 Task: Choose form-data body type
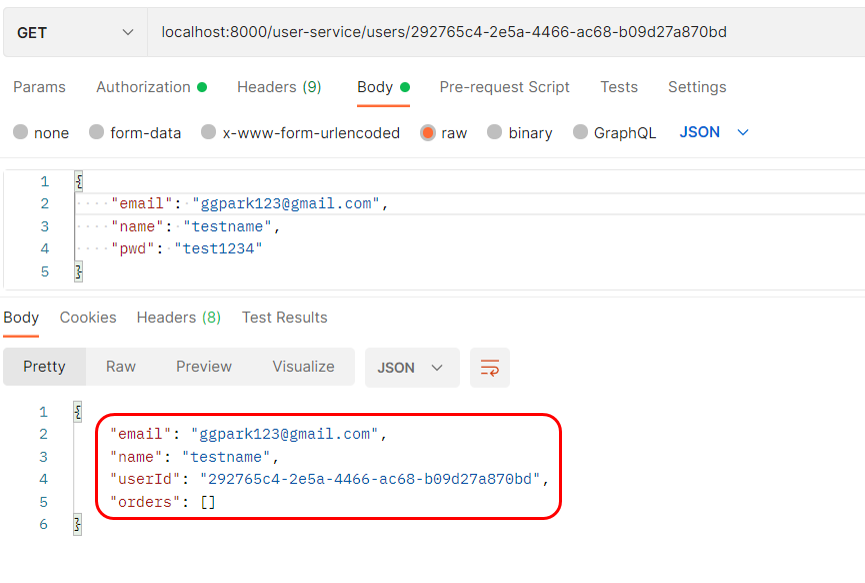tap(135, 132)
